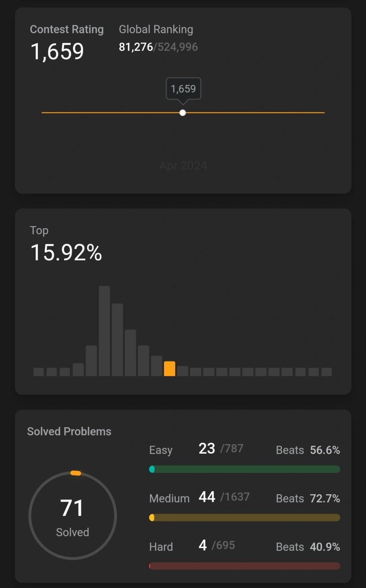Image resolution: width=366 pixels, height=588 pixels.
Task: Click the Medium progress bar
Action: 245,518
